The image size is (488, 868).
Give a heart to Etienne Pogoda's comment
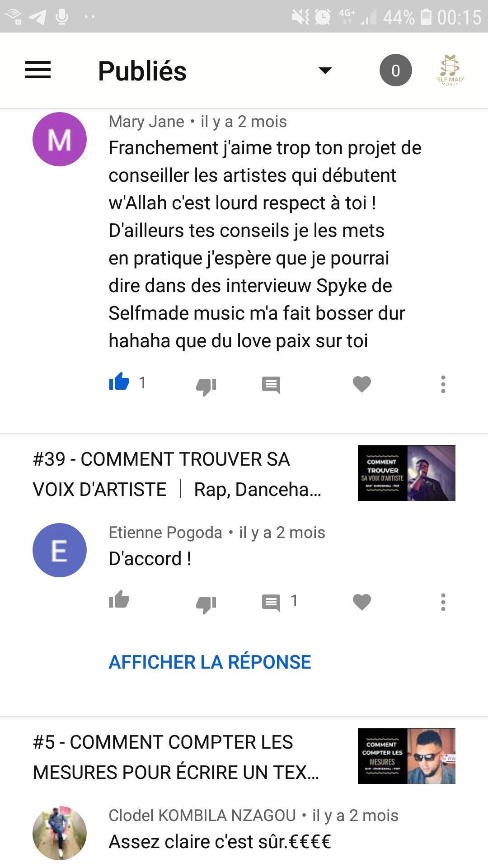tap(362, 602)
